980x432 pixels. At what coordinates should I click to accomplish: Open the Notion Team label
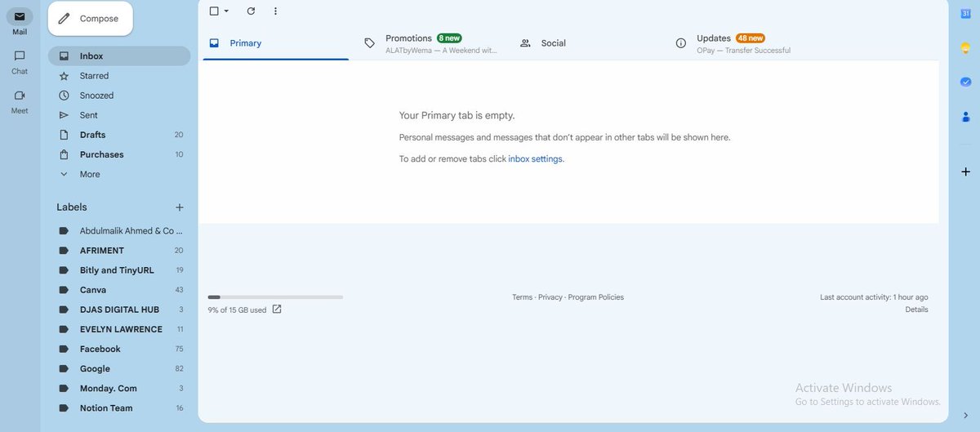119,408
